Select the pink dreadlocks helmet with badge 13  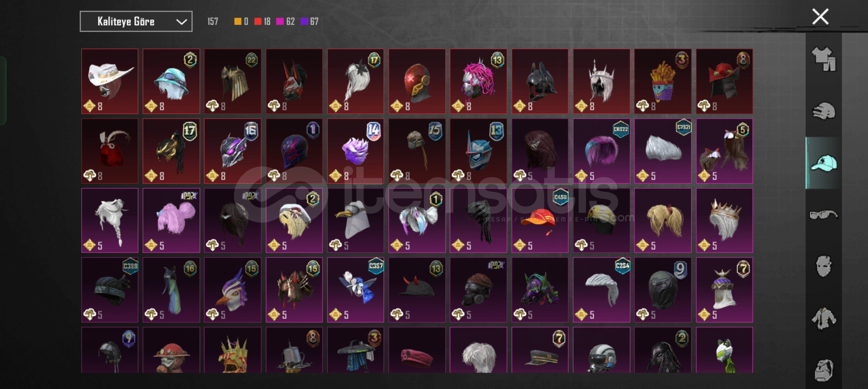tap(478, 81)
